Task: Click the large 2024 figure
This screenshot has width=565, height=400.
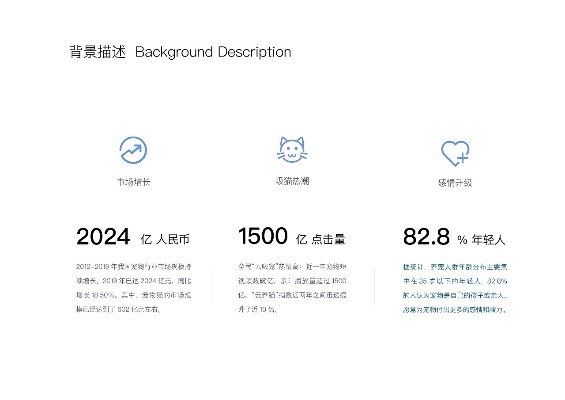Action: [103, 237]
